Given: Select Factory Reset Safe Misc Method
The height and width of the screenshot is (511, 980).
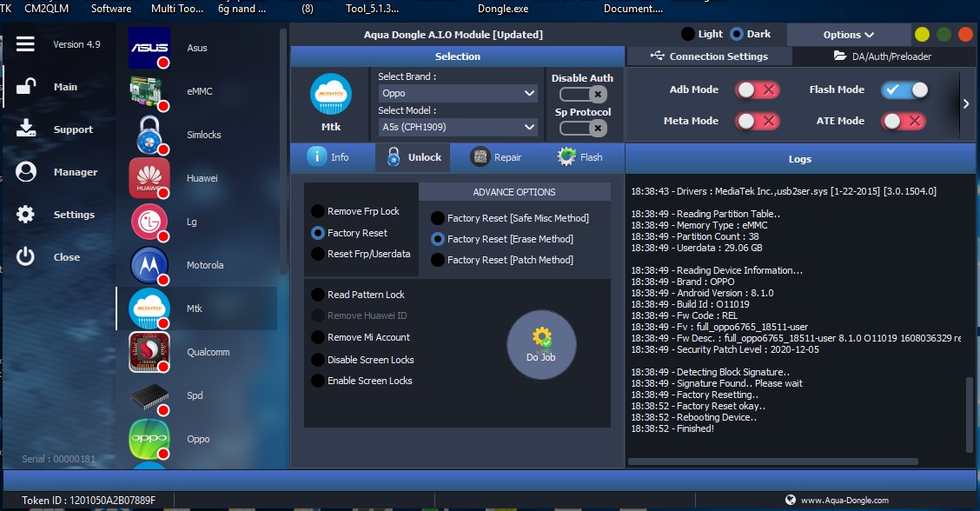Looking at the screenshot, I should coord(509,218).
